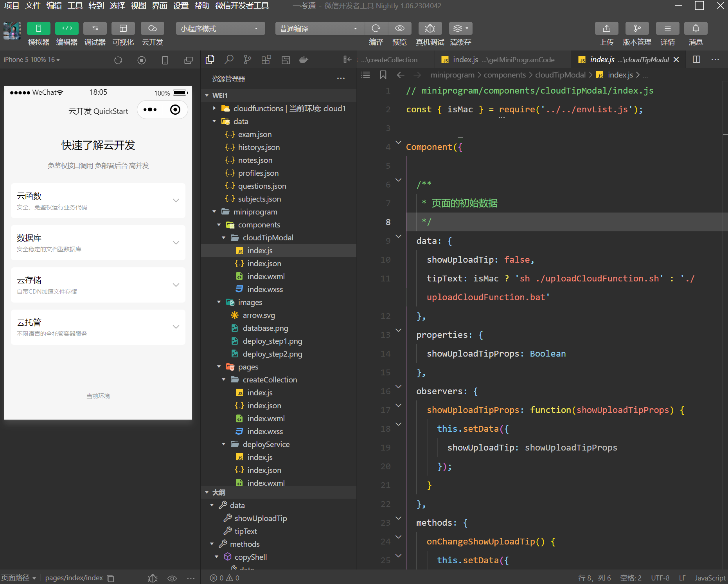Screen dimensions: 728x584
Task: Expand the cloudfunctions folder
Action: tap(214, 108)
